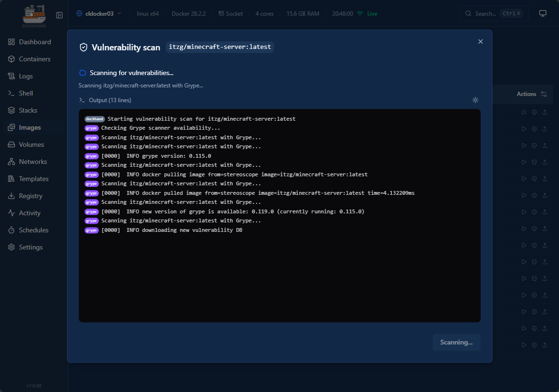This screenshot has height=392, width=559.
Task: Click the last row scan shield icon
Action: tap(534, 345)
